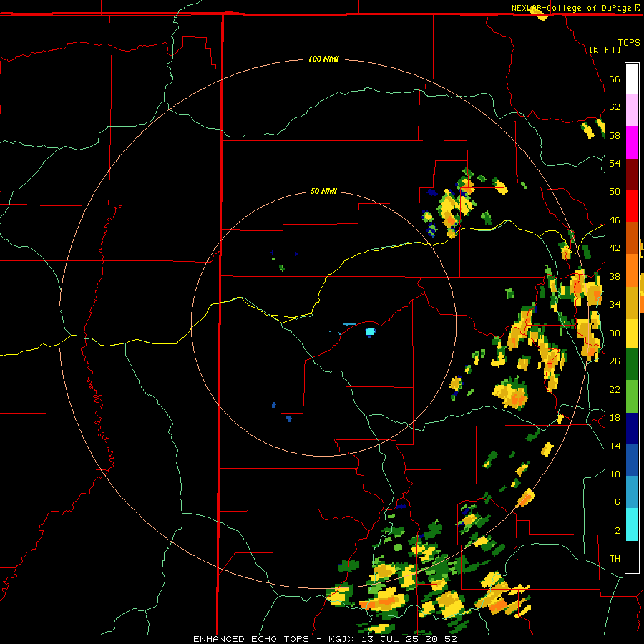Pick the dark red (maroon) swatch in the color bar

(x=632, y=175)
